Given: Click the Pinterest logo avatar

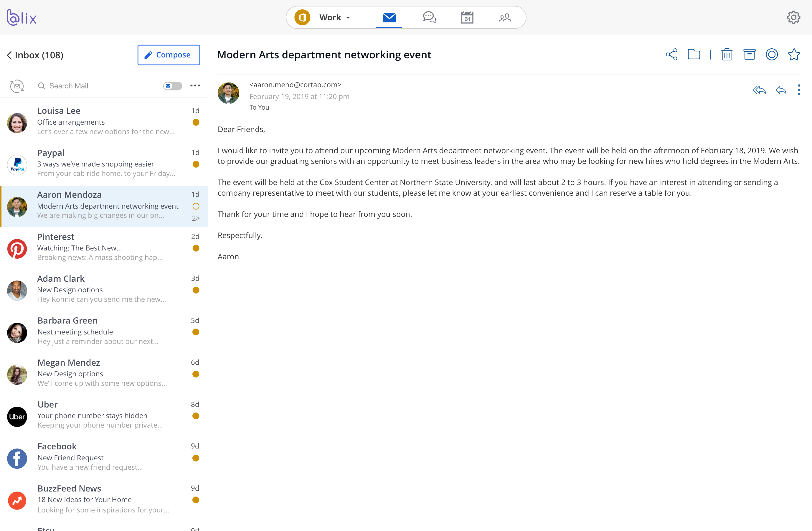Looking at the screenshot, I should point(17,249).
